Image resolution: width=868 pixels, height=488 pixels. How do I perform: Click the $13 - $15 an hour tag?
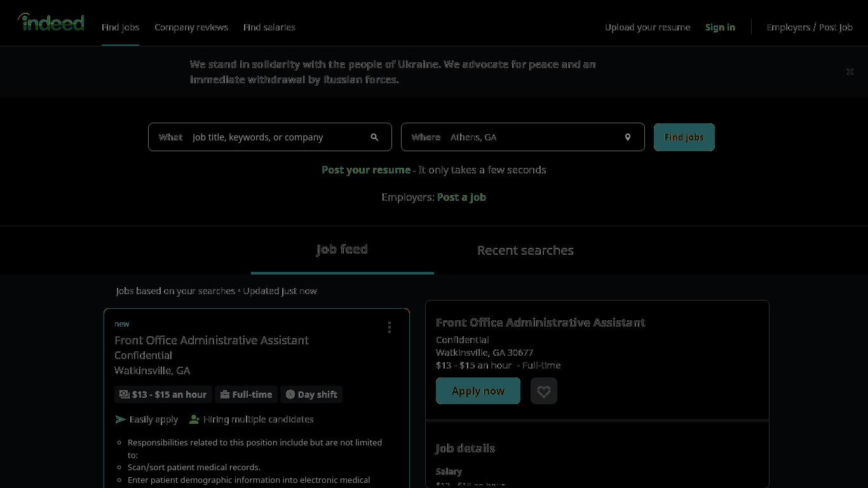[x=163, y=395]
